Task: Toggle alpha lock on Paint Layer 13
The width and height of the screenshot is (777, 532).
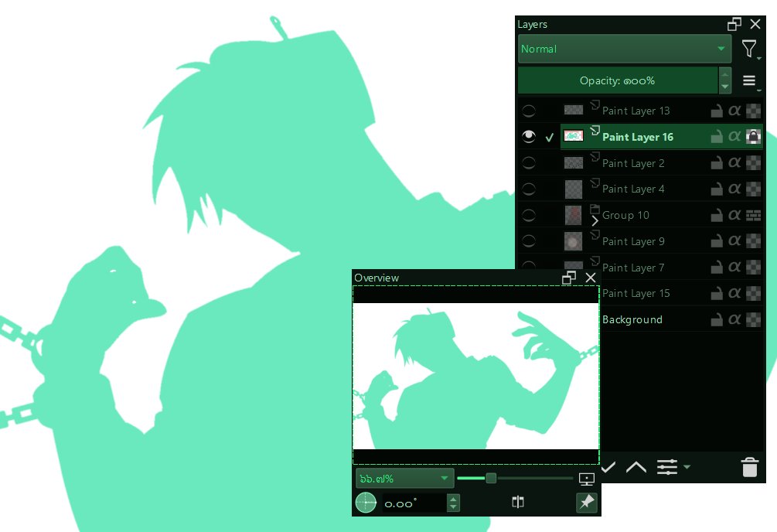Action: (753, 111)
